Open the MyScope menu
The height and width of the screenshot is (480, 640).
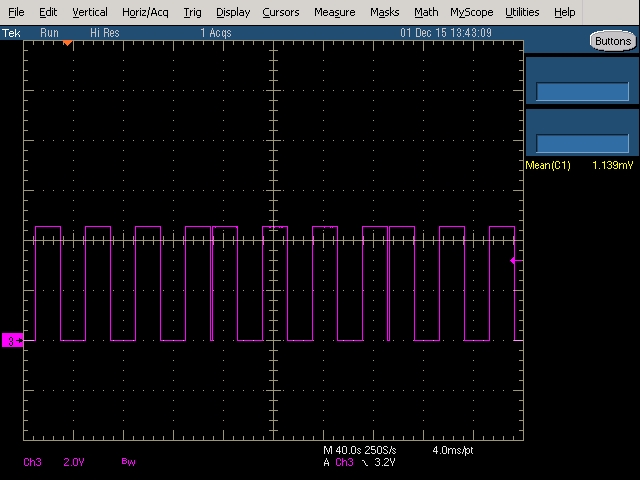click(x=472, y=12)
